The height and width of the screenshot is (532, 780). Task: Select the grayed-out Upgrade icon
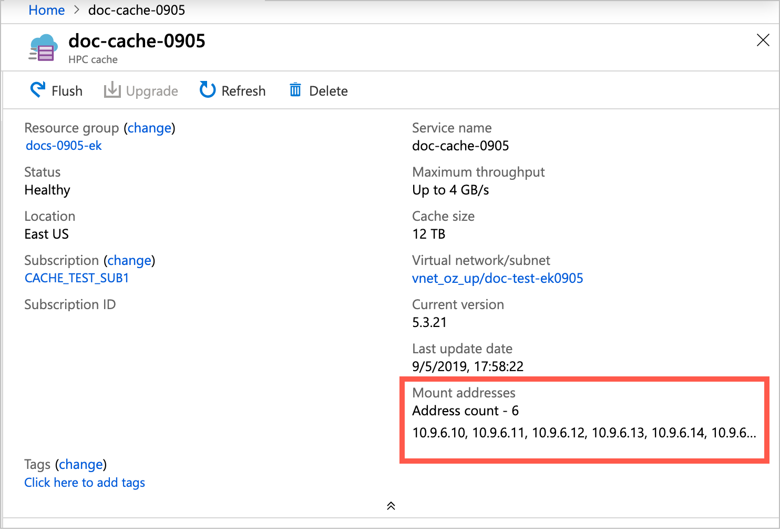point(112,90)
